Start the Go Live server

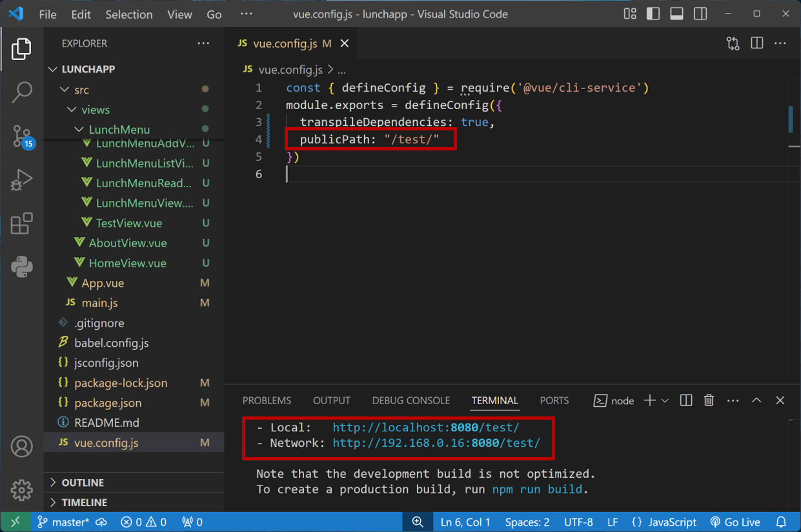coord(735,522)
